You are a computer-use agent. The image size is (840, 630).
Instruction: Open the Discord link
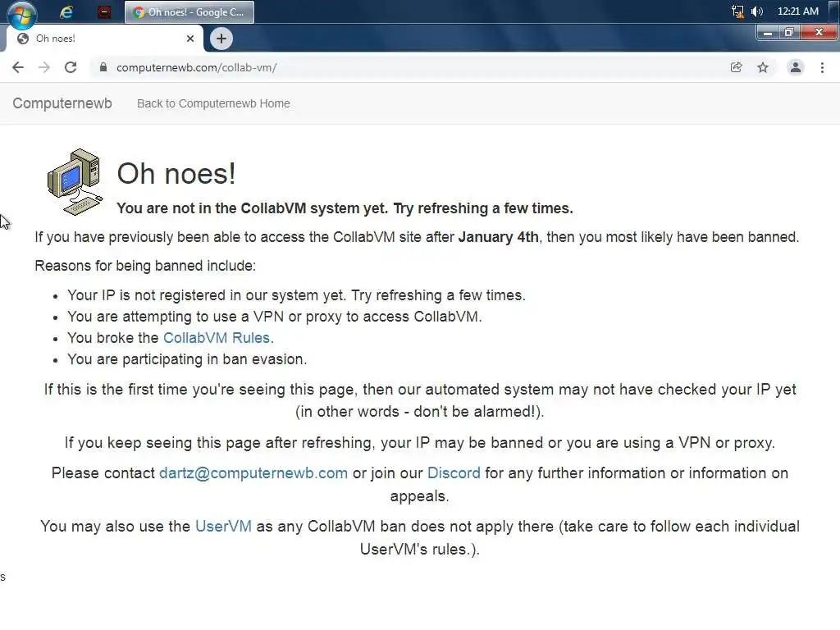454,473
